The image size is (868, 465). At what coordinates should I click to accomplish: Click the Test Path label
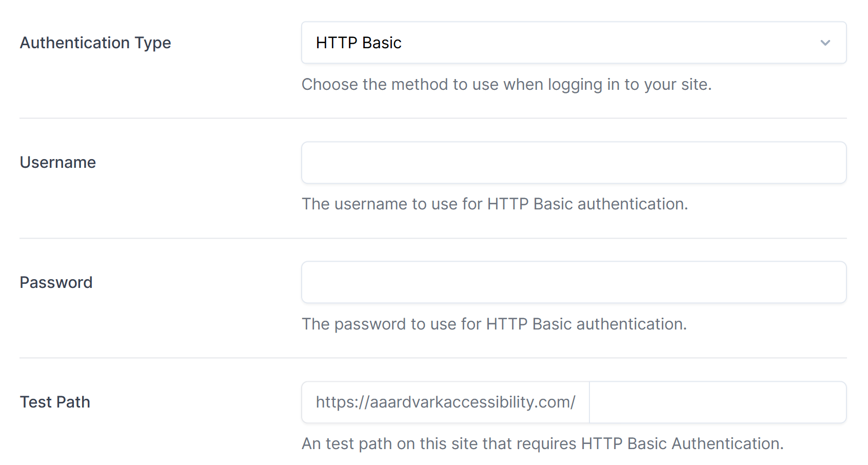click(x=55, y=402)
